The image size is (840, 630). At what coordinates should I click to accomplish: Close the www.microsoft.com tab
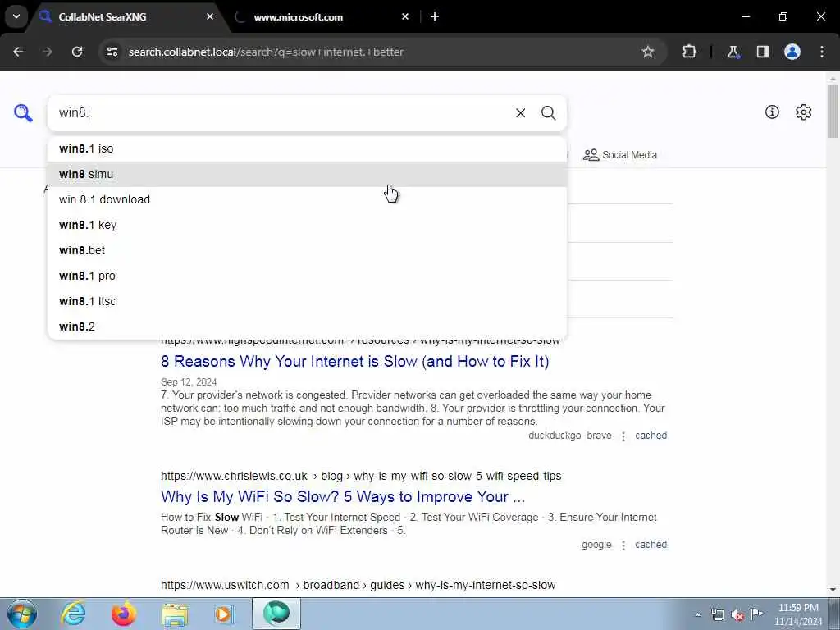tap(405, 16)
